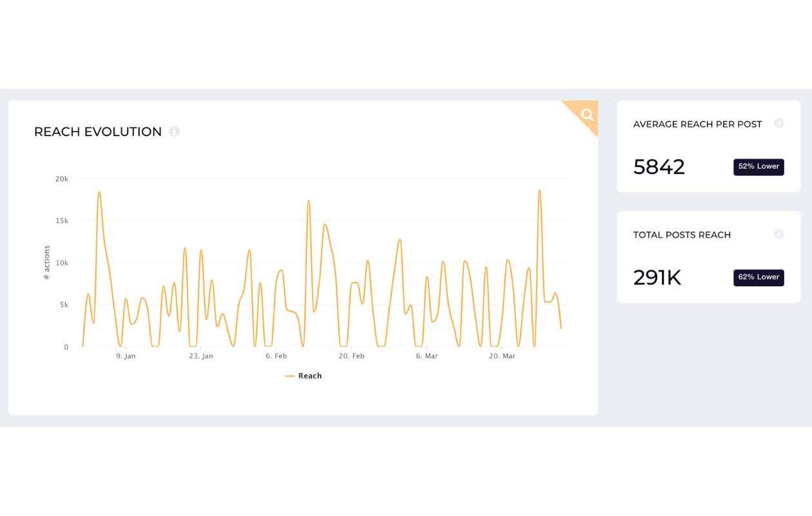This screenshot has height=516, width=812.
Task: Open the magnifier zoom corner icon
Action: (587, 114)
